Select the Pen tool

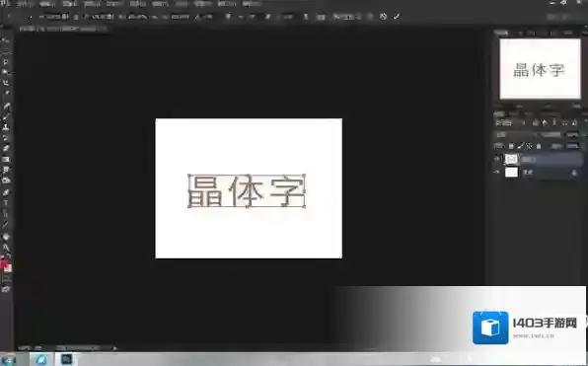tap(6, 192)
